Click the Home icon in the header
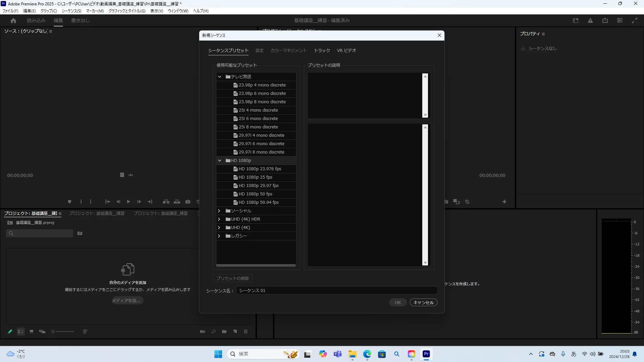 pyautogui.click(x=13, y=20)
